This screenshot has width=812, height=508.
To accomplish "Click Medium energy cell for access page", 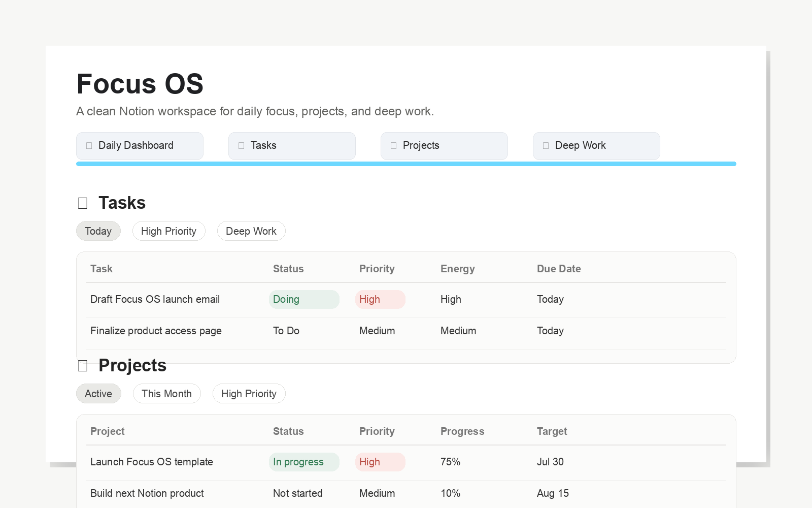I will [458, 331].
